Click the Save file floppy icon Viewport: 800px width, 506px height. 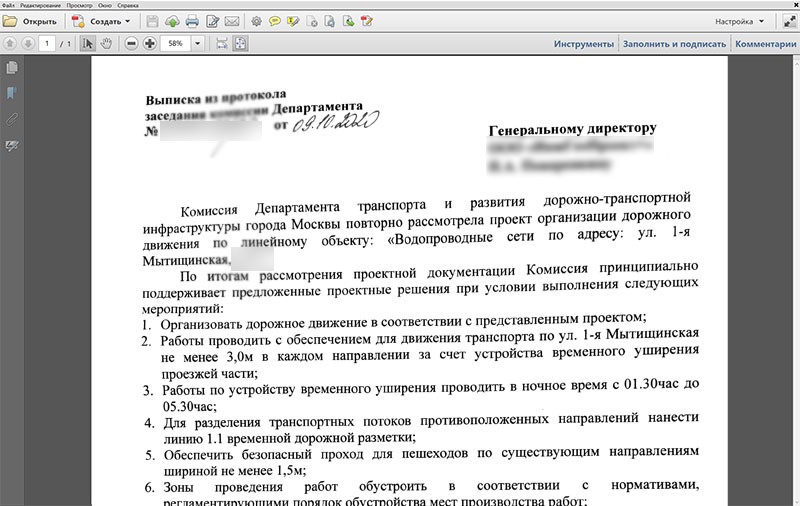(x=152, y=21)
